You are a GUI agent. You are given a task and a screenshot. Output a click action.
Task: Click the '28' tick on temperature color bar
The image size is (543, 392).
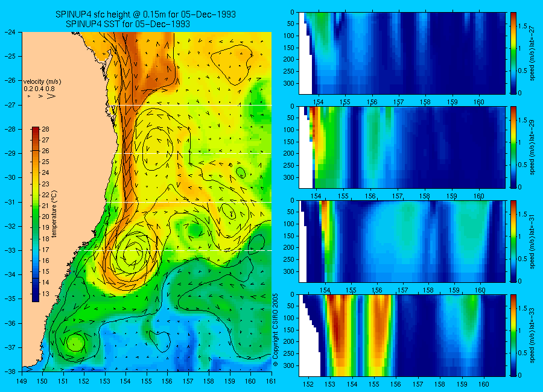pyautogui.click(x=45, y=129)
